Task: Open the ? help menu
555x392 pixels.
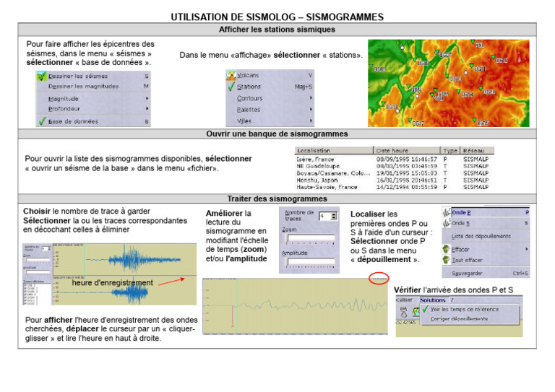Action: click(452, 300)
